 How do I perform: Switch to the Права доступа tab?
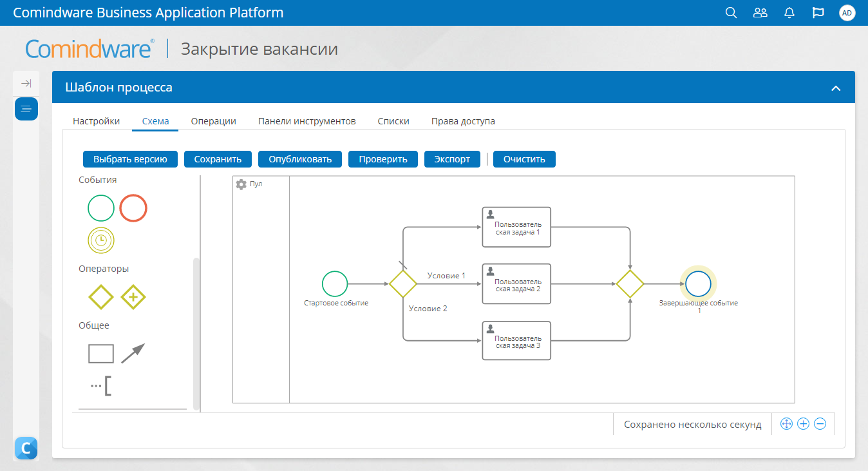(463, 121)
